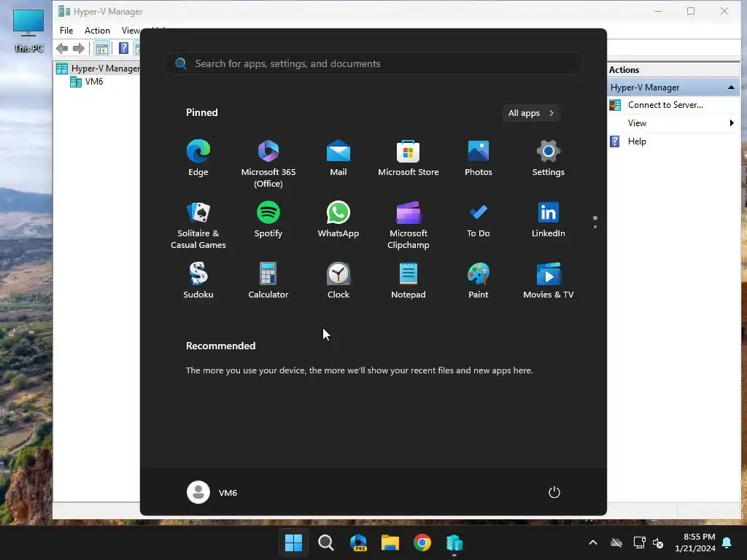Open Spotify from Start menu
The width and height of the screenshot is (747, 560).
coord(268,219)
